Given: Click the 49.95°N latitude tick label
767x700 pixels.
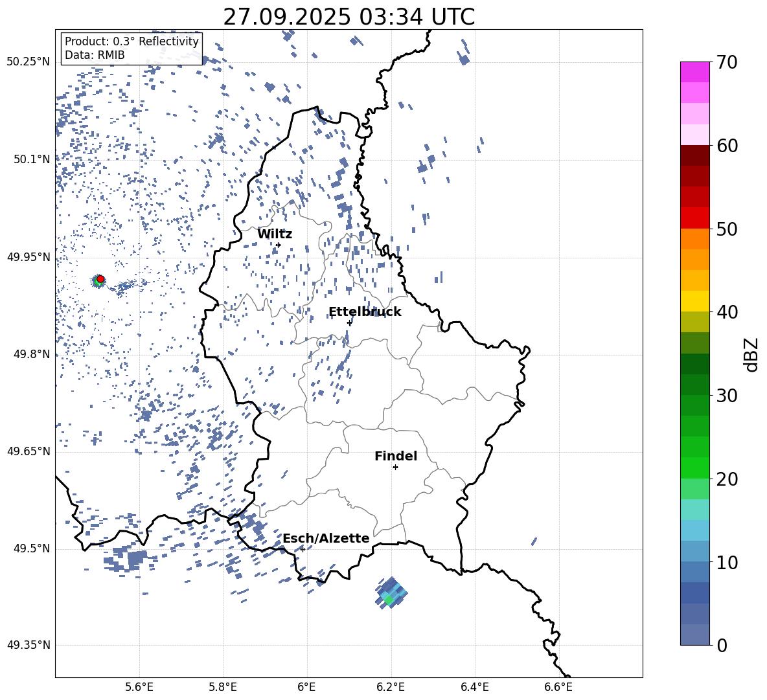Looking at the screenshot, I should pos(29,257).
